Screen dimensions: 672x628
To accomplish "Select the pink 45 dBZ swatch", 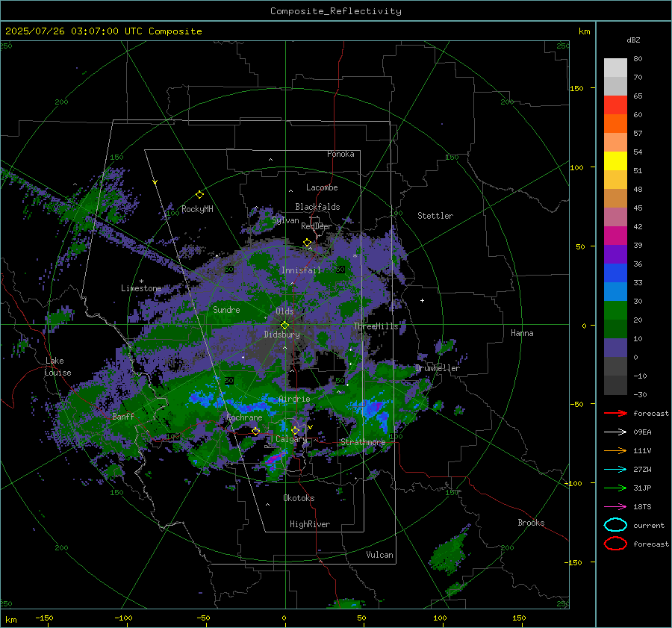I will point(615,217).
